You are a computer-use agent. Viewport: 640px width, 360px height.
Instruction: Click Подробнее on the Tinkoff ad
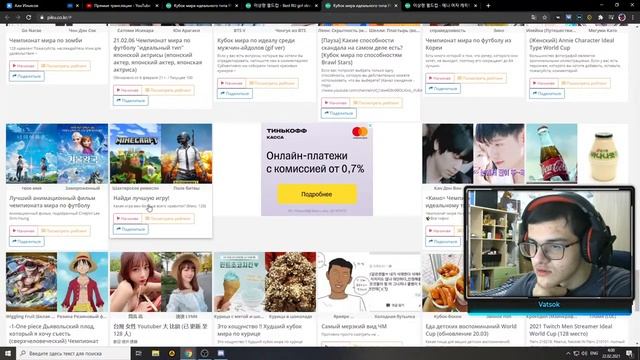click(317, 194)
